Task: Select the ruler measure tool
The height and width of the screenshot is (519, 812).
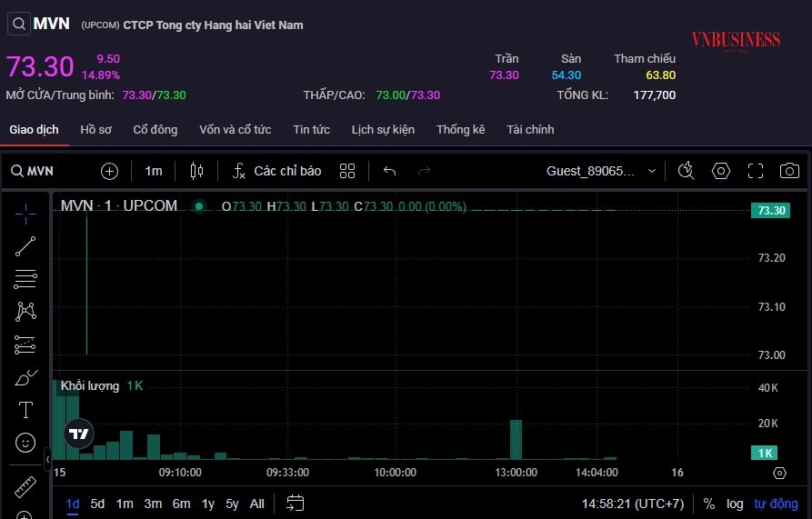Action: pos(25,487)
